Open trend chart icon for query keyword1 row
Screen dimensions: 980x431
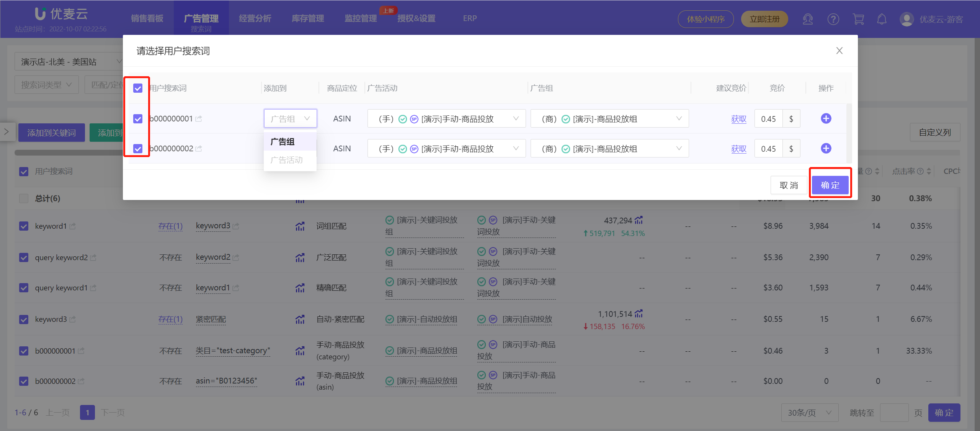pyautogui.click(x=300, y=288)
